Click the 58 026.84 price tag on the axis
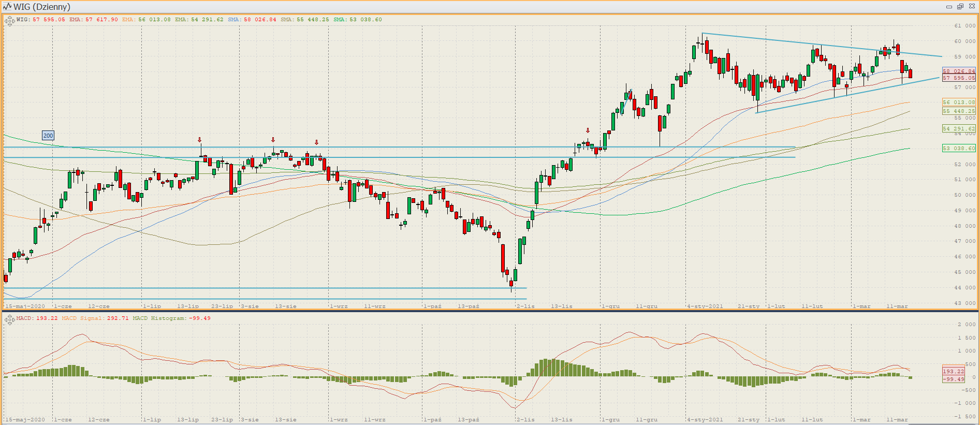 959,71
